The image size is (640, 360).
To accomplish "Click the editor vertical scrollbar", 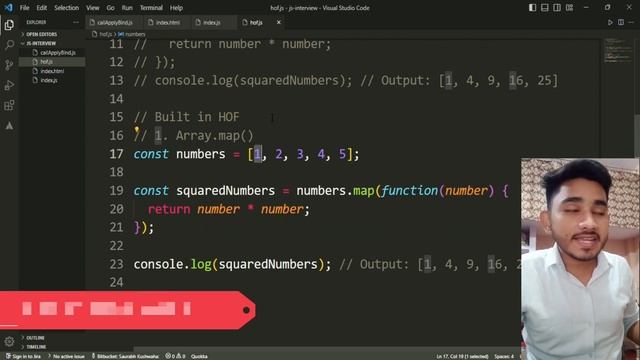I will [637, 135].
